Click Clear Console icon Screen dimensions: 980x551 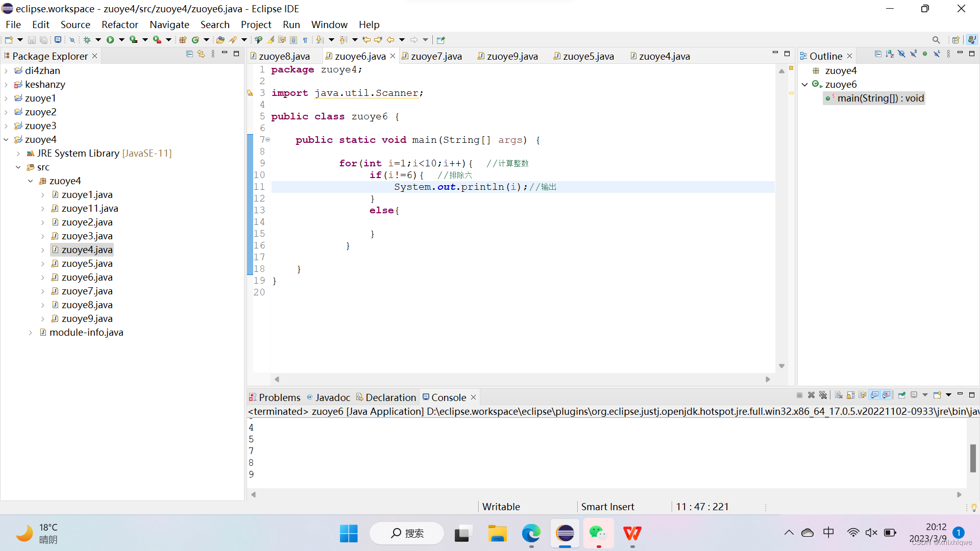839,395
